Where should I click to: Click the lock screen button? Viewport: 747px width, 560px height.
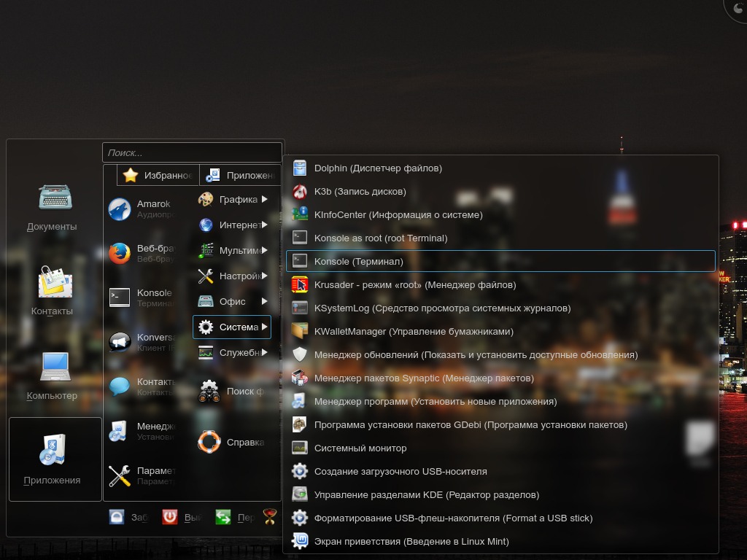pyautogui.click(x=117, y=517)
